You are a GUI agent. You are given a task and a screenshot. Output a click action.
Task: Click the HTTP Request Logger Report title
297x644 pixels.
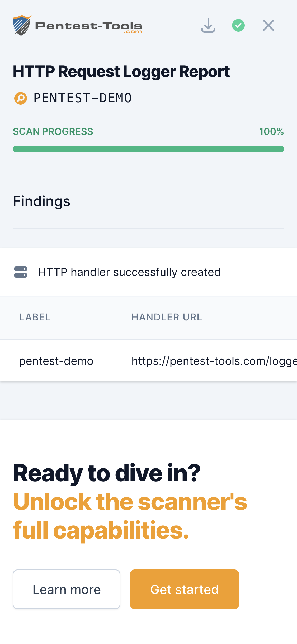click(121, 71)
